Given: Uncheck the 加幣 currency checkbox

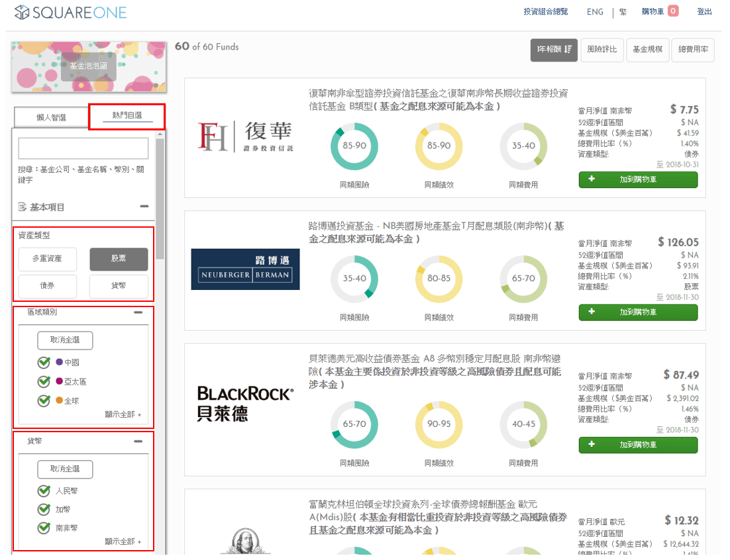Looking at the screenshot, I should coord(44,509).
